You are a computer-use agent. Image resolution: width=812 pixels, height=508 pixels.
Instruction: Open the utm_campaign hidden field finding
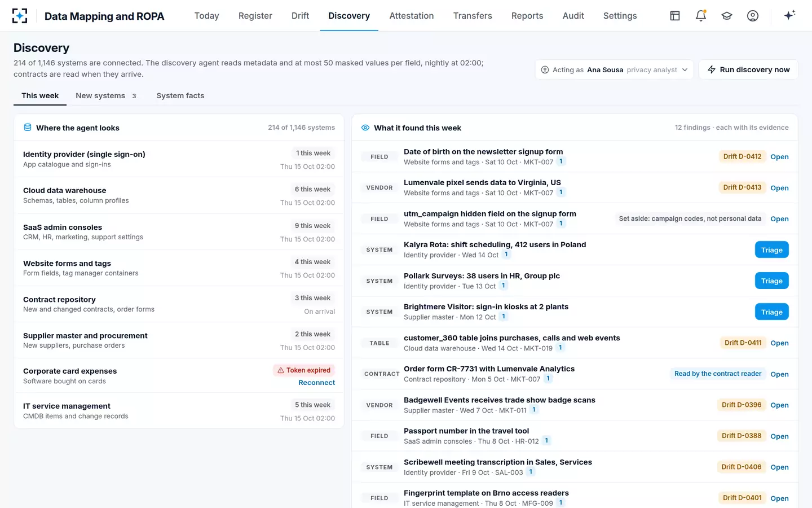779,219
